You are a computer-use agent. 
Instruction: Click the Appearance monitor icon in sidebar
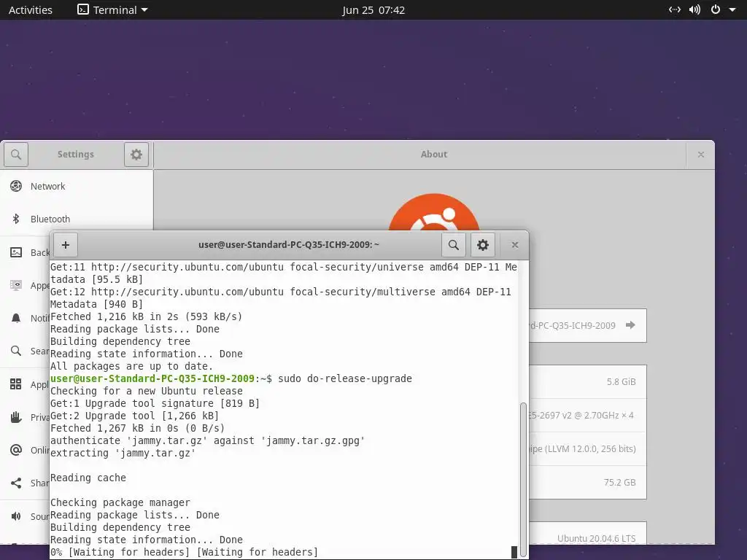[16, 285]
